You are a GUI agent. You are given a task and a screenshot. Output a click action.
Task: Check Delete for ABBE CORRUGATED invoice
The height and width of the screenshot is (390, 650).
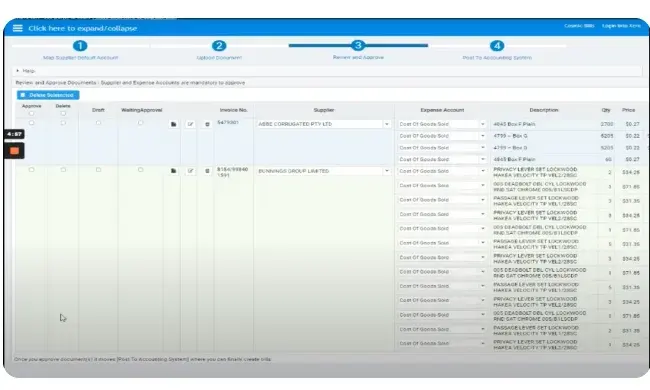(63, 123)
